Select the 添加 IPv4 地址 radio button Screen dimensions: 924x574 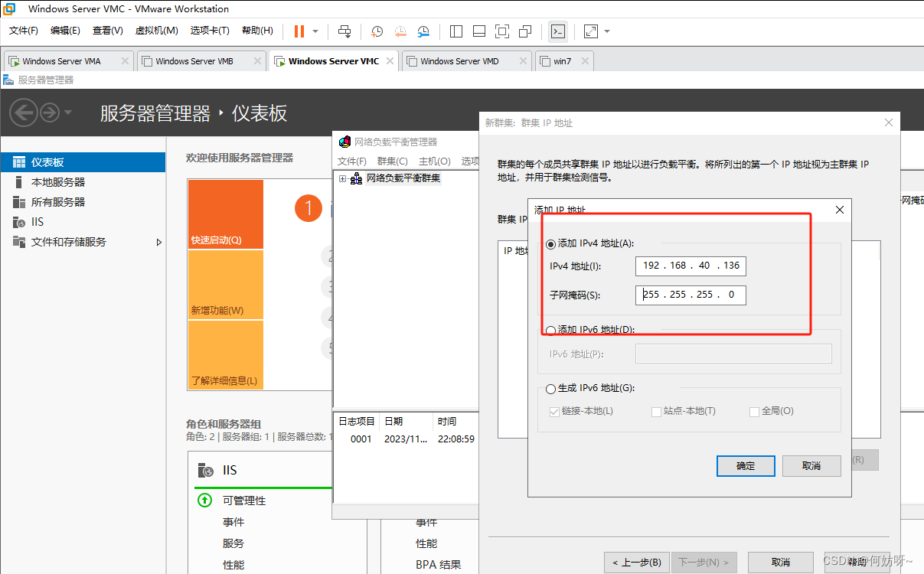pyautogui.click(x=550, y=244)
